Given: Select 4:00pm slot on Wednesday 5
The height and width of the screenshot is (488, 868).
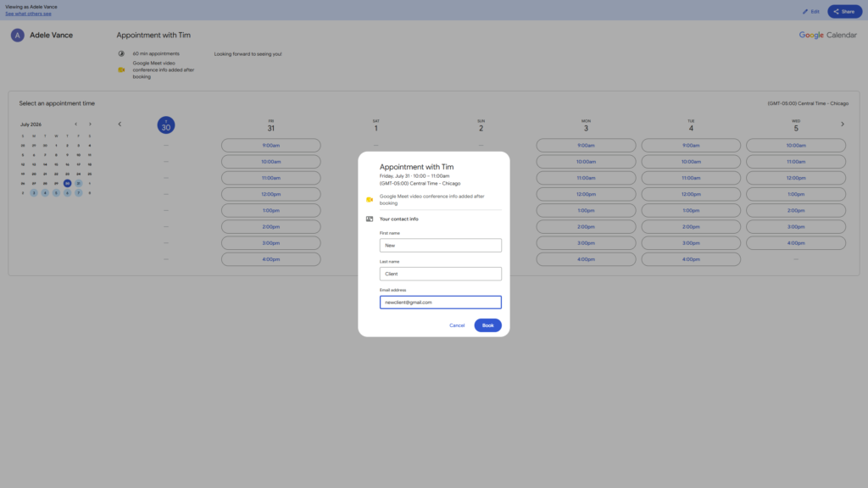Looking at the screenshot, I should coord(796,243).
